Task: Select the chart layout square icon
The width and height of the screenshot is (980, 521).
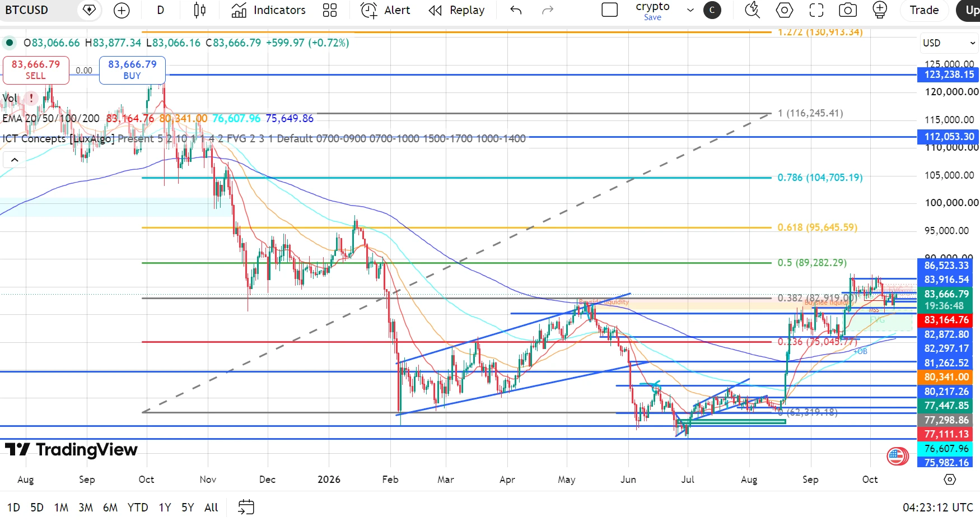Action: [x=609, y=10]
